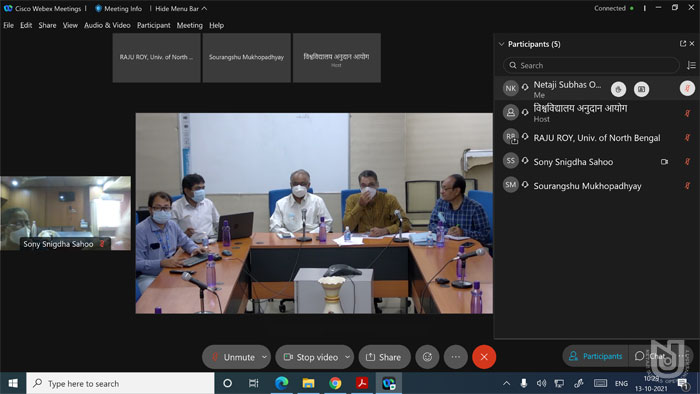
Task: Open Microsoft Edge from taskbar
Action: 281,383
